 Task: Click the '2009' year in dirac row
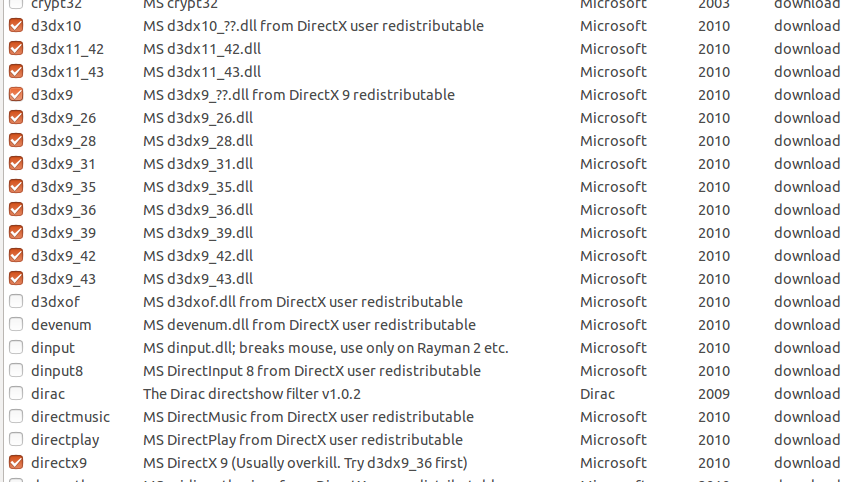[714, 394]
